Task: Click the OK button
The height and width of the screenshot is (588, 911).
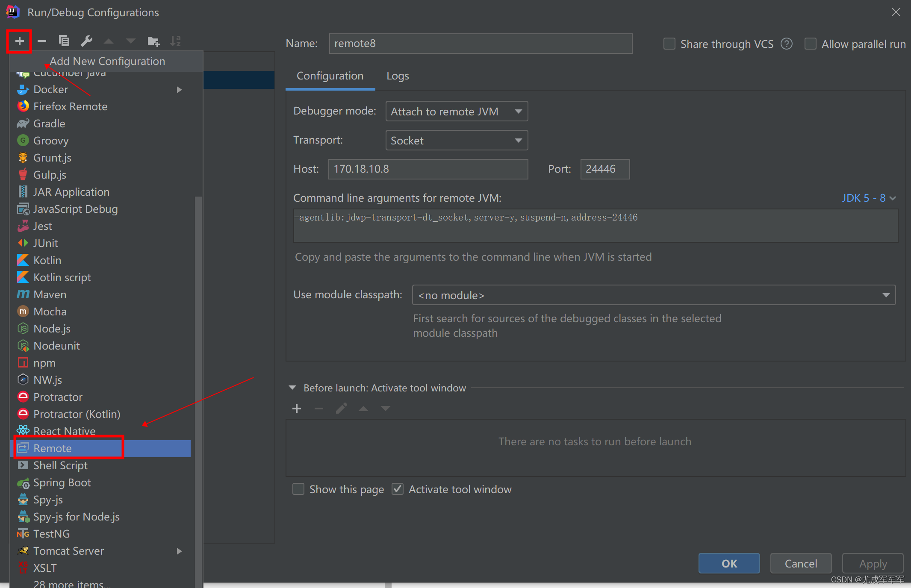Action: (x=729, y=563)
